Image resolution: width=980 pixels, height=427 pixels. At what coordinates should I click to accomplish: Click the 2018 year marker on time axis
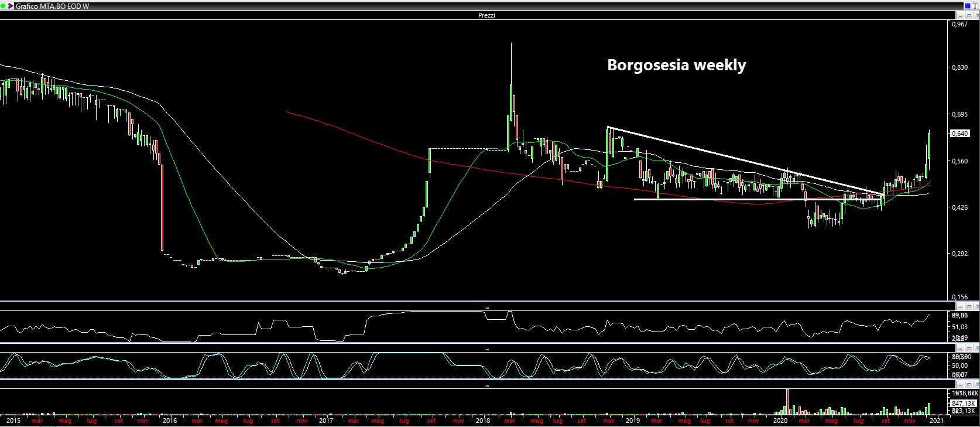coord(483,421)
